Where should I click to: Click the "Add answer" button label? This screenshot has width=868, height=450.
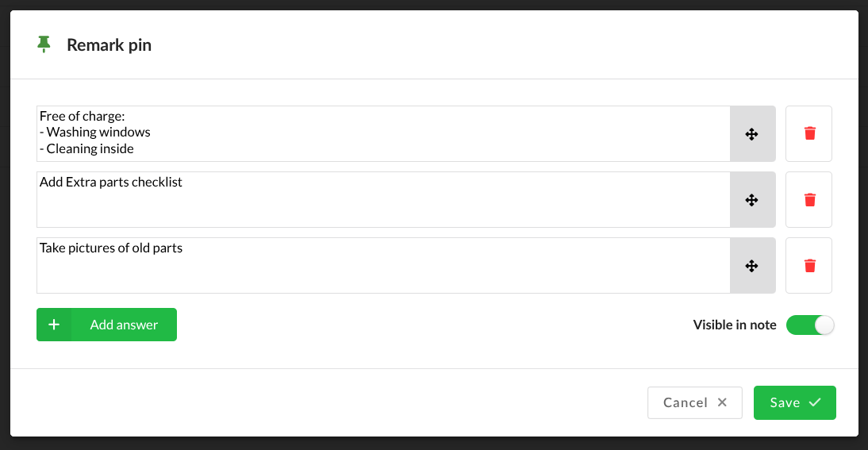pyautogui.click(x=124, y=325)
